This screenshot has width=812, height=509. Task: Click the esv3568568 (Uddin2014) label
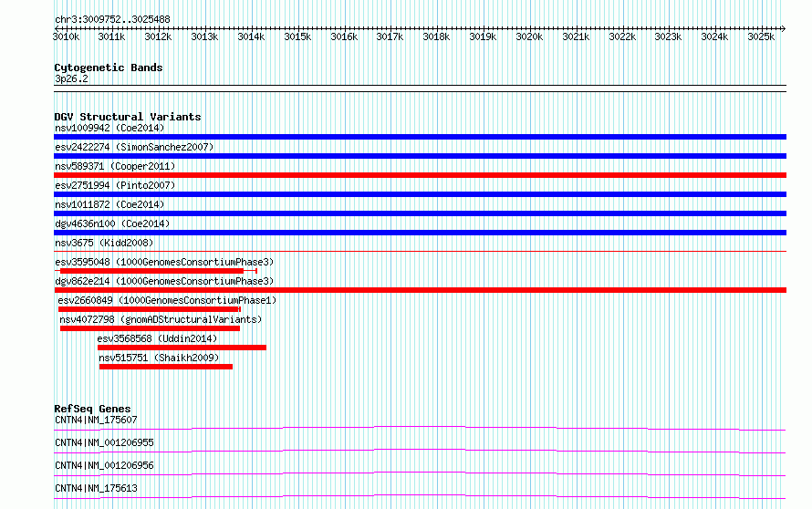[158, 338]
